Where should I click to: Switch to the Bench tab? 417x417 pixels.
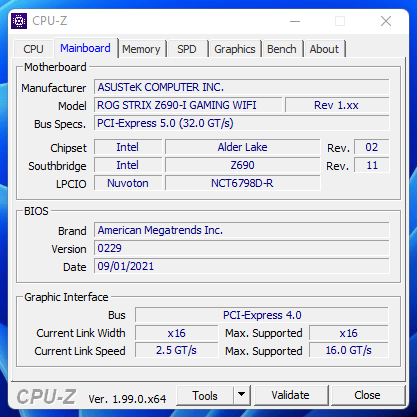pos(282,49)
